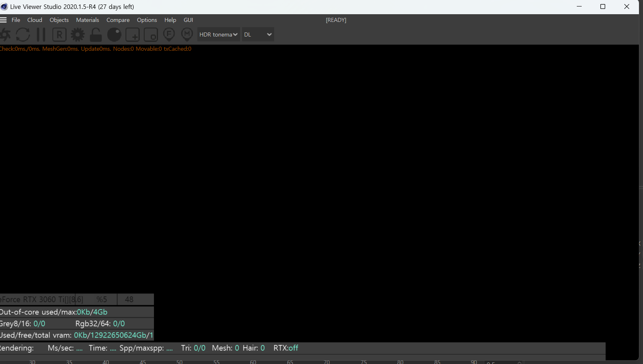Click the GeForce RTX 3060 Ti GPU row
The image size is (643, 364).
click(x=77, y=299)
